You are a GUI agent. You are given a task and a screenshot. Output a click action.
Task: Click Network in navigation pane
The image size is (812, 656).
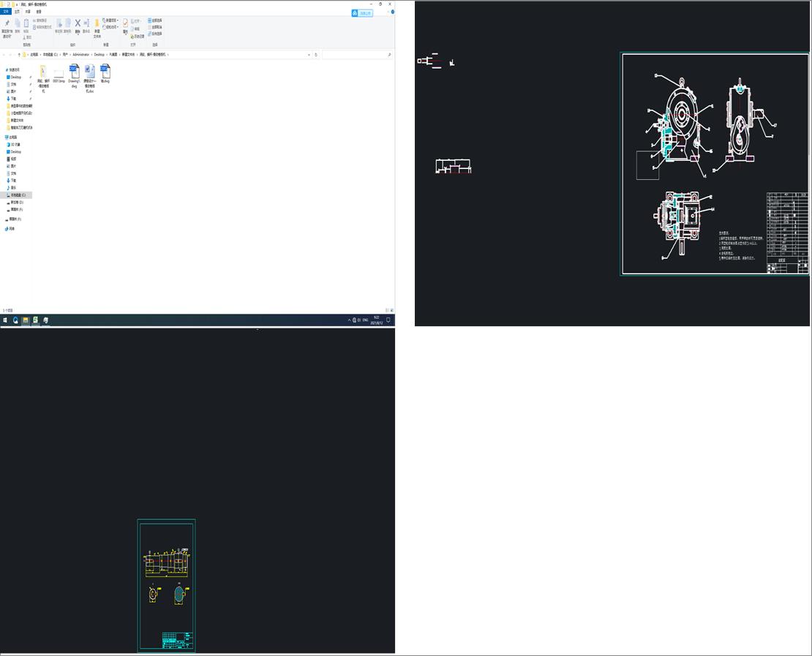click(x=10, y=228)
